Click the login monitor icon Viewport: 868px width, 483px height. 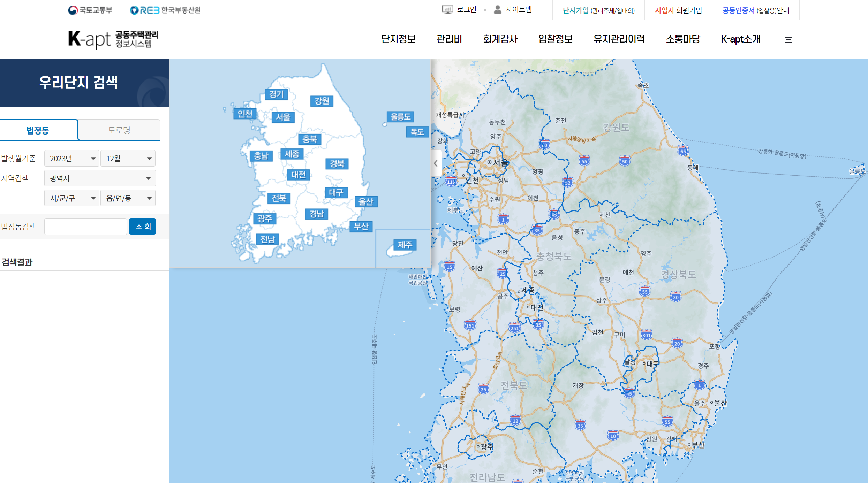447,10
